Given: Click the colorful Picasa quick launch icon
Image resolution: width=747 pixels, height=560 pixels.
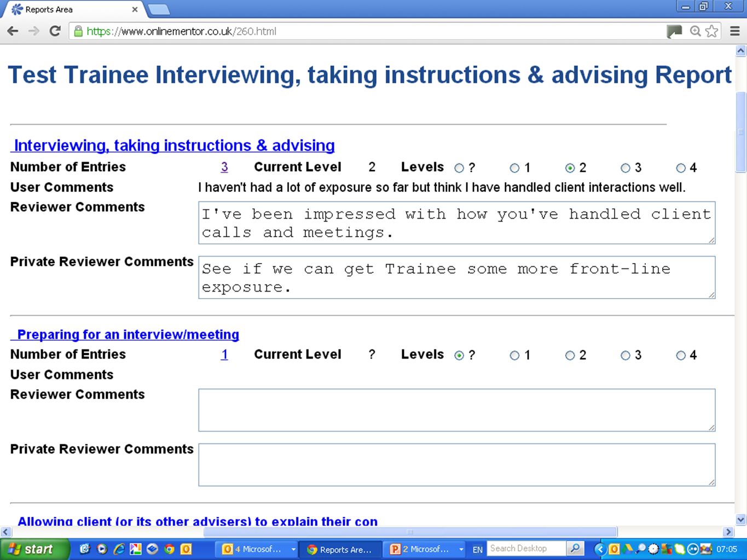Looking at the screenshot, I should [x=136, y=549].
